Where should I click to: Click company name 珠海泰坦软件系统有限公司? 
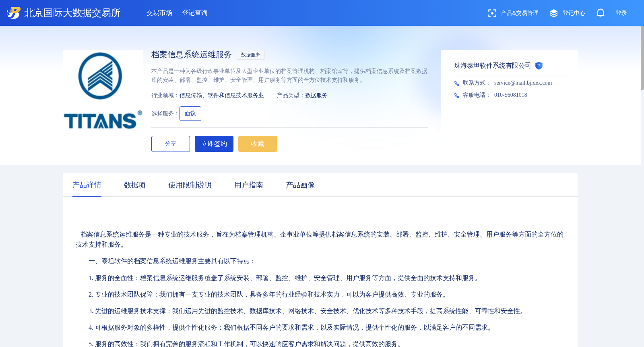493,66
